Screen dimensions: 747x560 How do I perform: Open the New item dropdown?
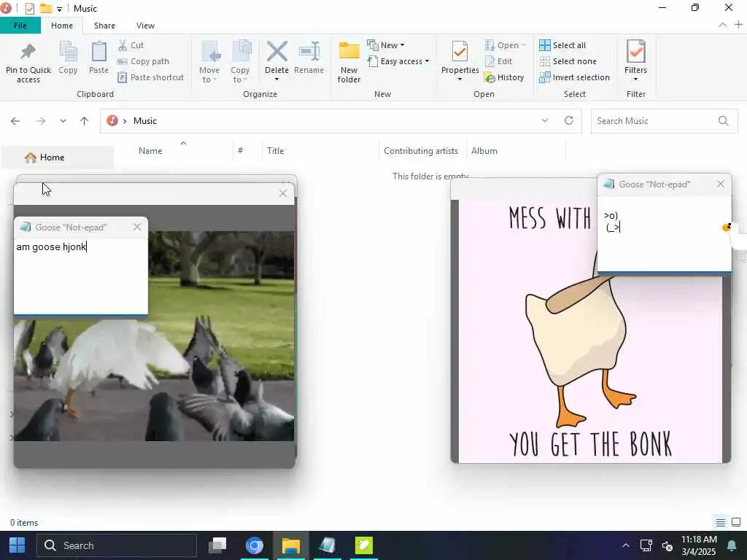387,45
